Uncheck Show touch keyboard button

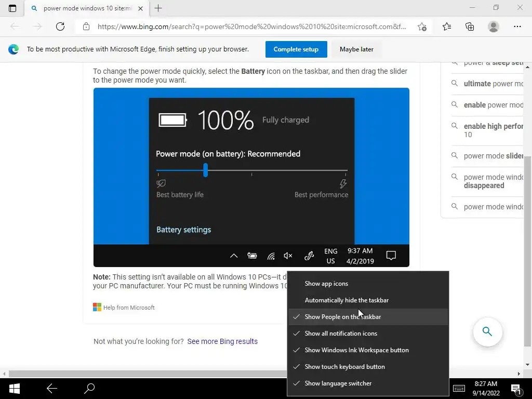368,367
